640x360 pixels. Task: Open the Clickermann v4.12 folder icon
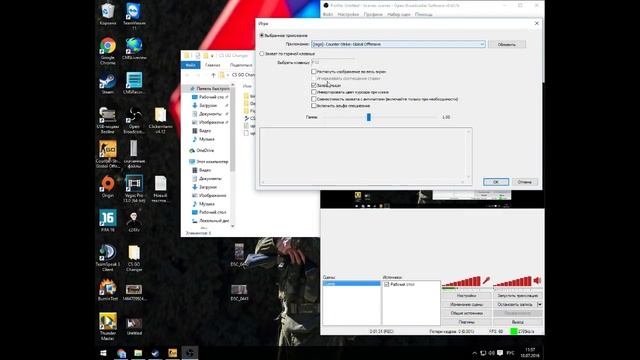click(x=160, y=120)
